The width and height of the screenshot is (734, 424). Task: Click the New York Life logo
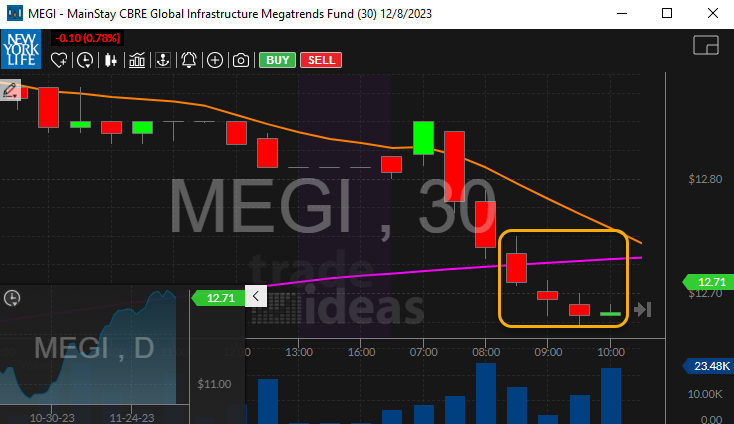tap(21, 49)
